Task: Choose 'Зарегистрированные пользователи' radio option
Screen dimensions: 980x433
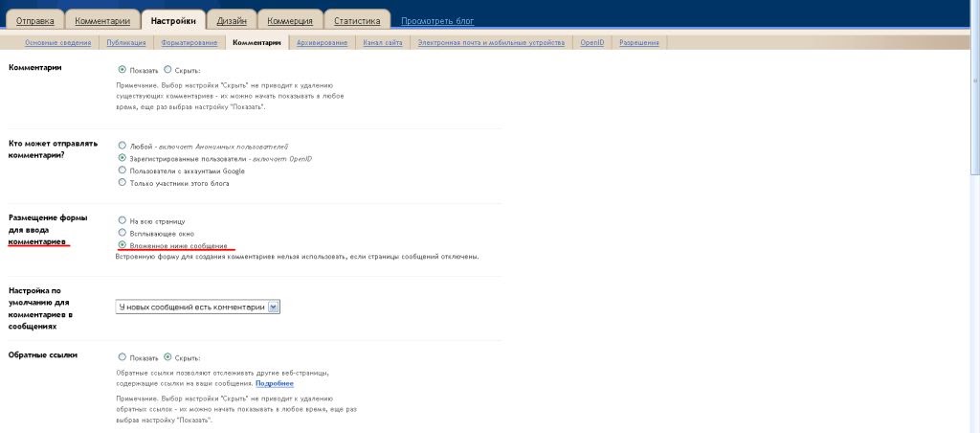Action: click(122, 158)
